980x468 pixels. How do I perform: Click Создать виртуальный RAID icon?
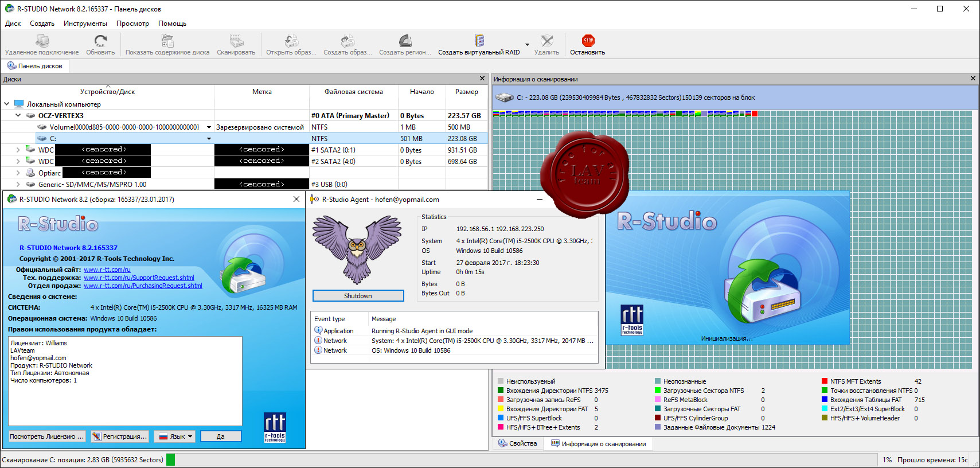479,41
